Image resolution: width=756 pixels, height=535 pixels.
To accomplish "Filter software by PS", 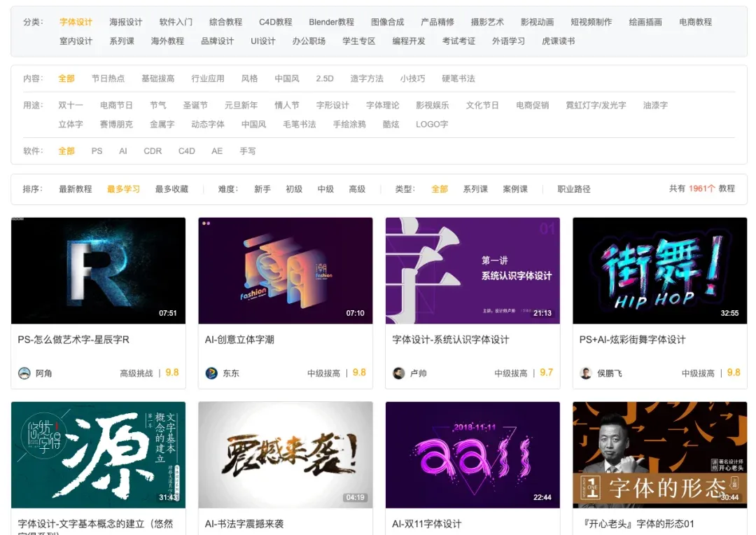I will tap(97, 151).
